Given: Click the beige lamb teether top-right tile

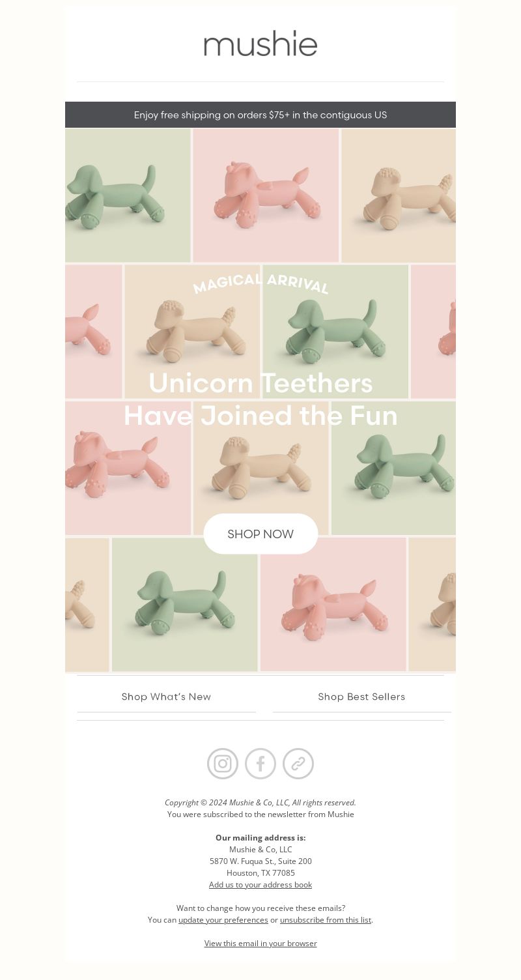Looking at the screenshot, I should click(x=399, y=195).
